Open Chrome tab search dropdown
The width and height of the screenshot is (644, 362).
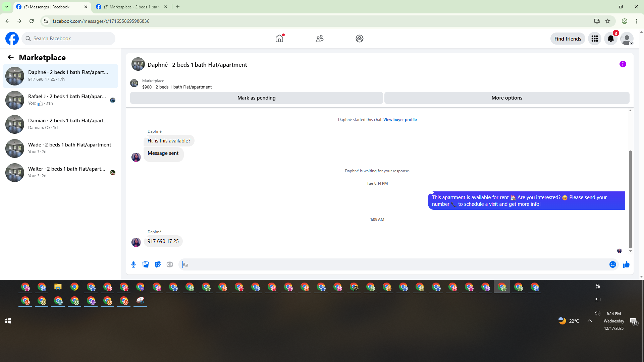click(6, 7)
